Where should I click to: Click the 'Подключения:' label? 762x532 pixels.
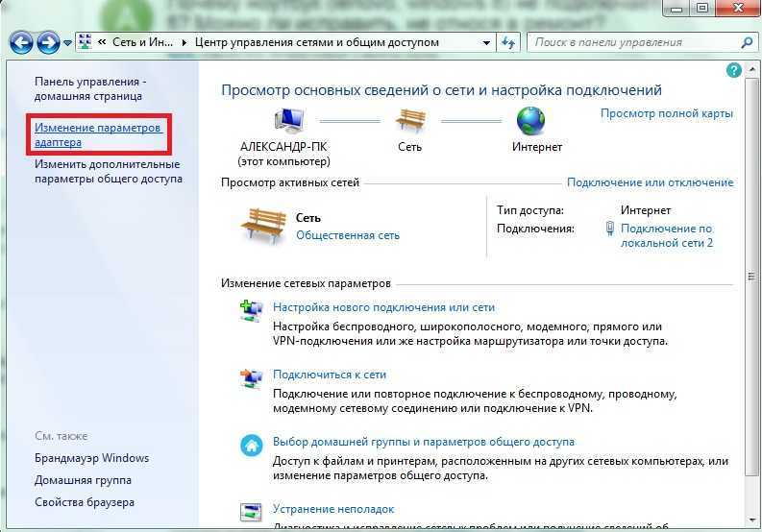pyautogui.click(x=535, y=229)
